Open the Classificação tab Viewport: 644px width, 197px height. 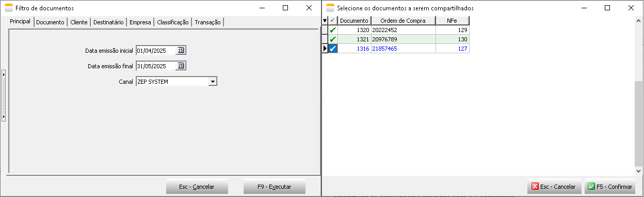pos(173,22)
